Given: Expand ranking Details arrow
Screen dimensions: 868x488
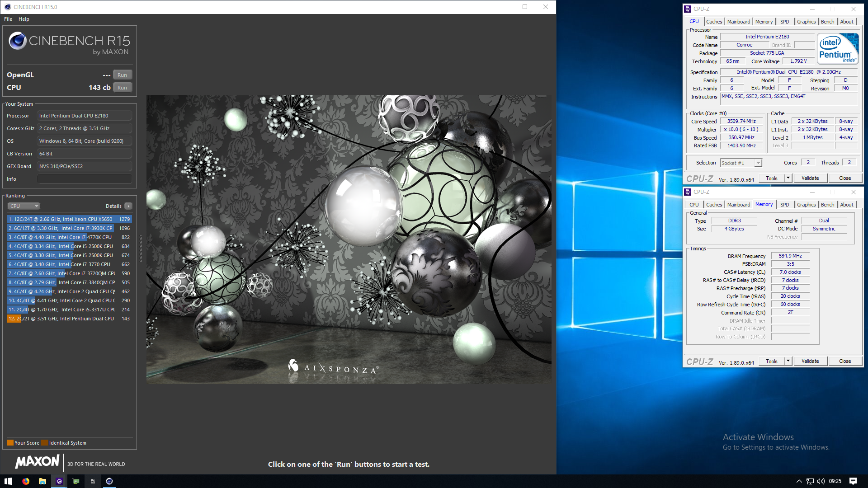Looking at the screenshot, I should click(x=128, y=206).
